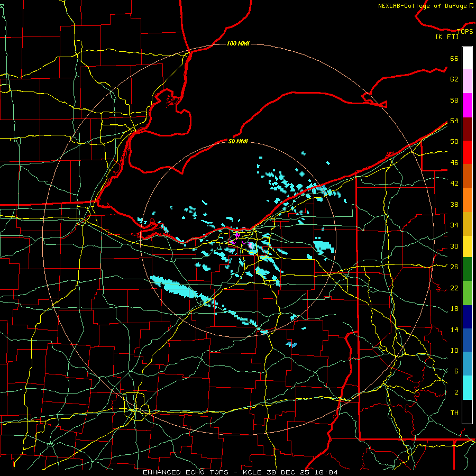Click the black TH legend swatch

pos(467,411)
